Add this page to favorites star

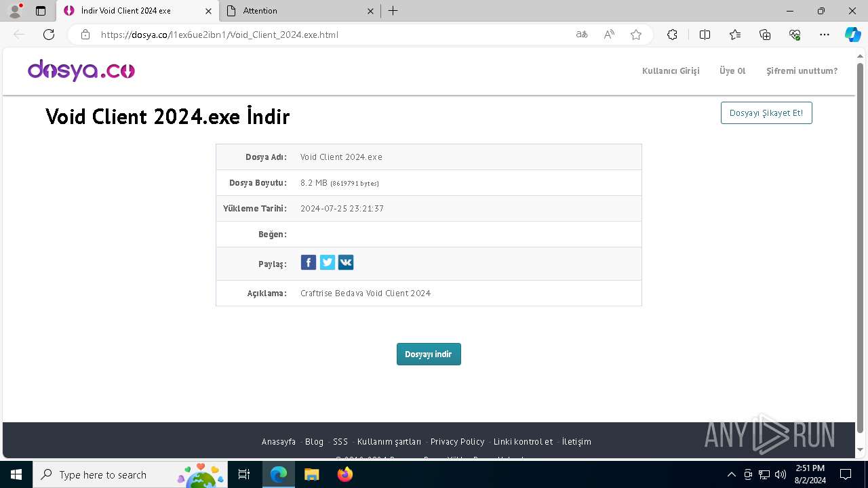pyautogui.click(x=636, y=35)
